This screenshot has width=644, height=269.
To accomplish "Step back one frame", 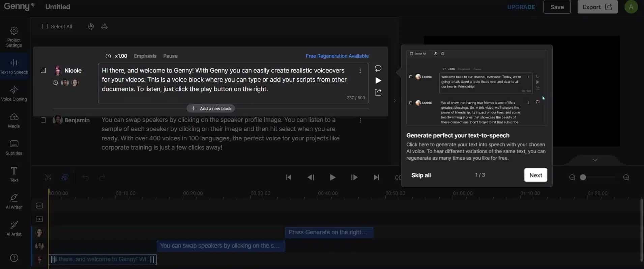I will 311,177.
